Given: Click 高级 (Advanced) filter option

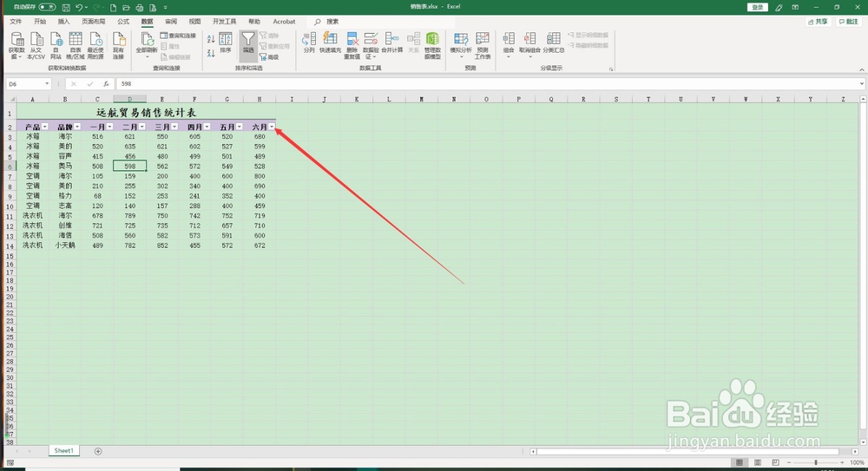Looking at the screenshot, I should click(270, 57).
